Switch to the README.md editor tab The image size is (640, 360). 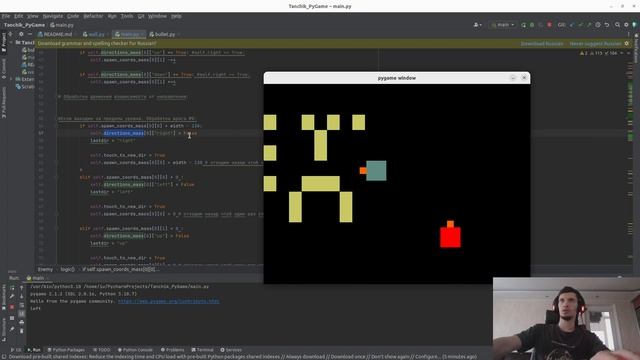[55, 34]
